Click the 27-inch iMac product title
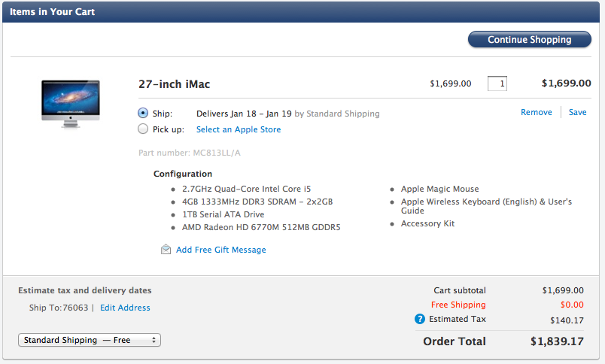Viewport: 605px width, 364px height. [x=175, y=84]
